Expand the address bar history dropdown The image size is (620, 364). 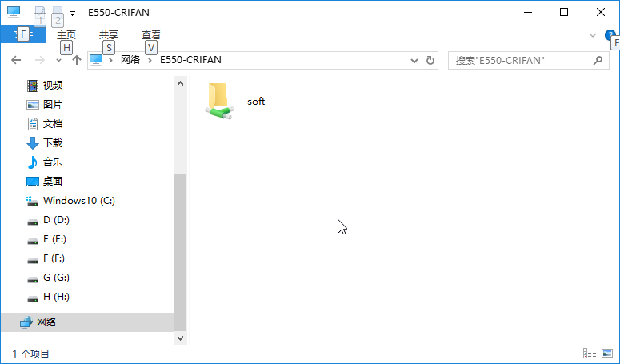click(x=414, y=61)
